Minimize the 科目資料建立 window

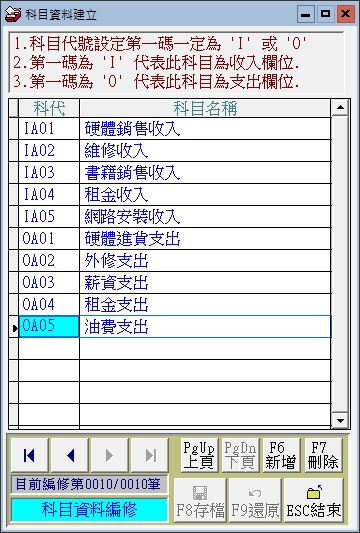(306, 14)
